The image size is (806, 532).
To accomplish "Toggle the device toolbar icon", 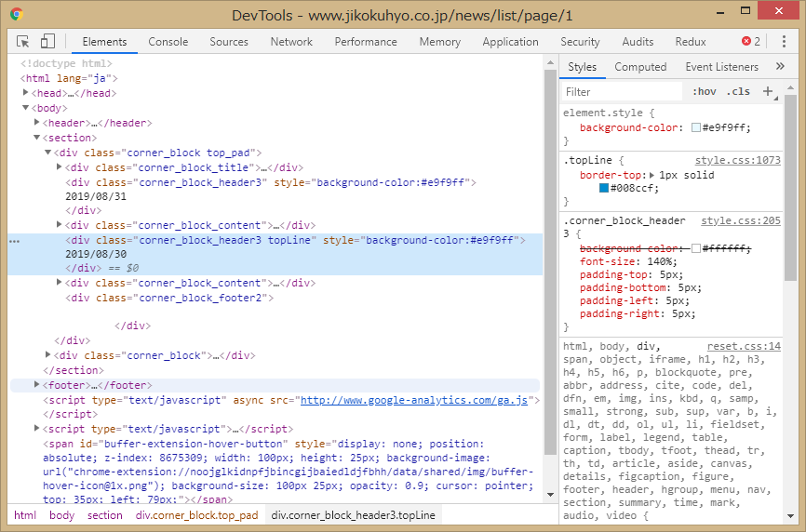I will click(x=47, y=42).
